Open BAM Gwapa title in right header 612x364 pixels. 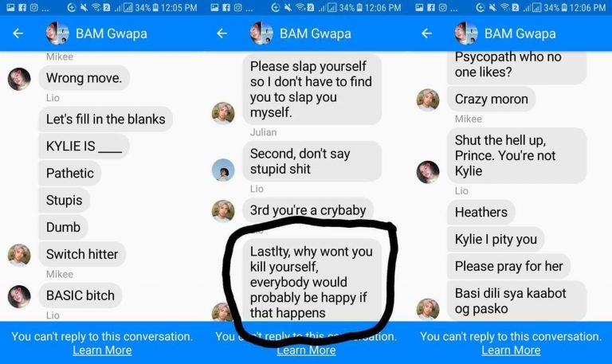click(x=520, y=33)
